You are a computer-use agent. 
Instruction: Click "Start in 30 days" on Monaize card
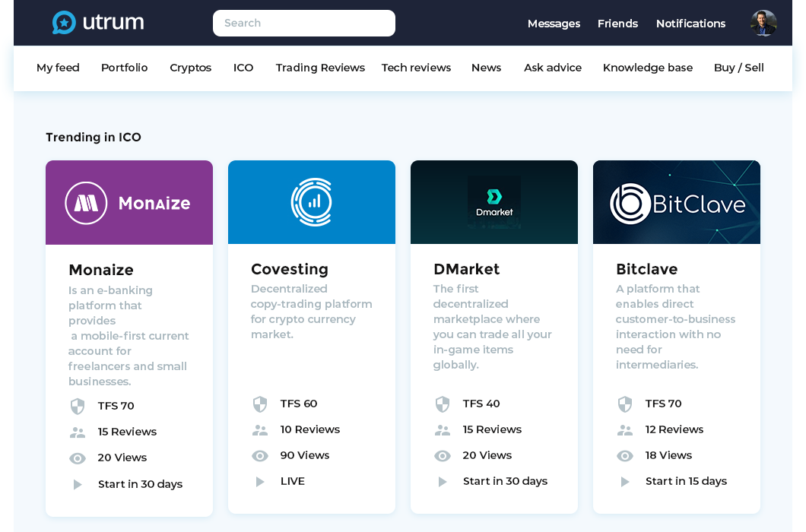click(141, 484)
